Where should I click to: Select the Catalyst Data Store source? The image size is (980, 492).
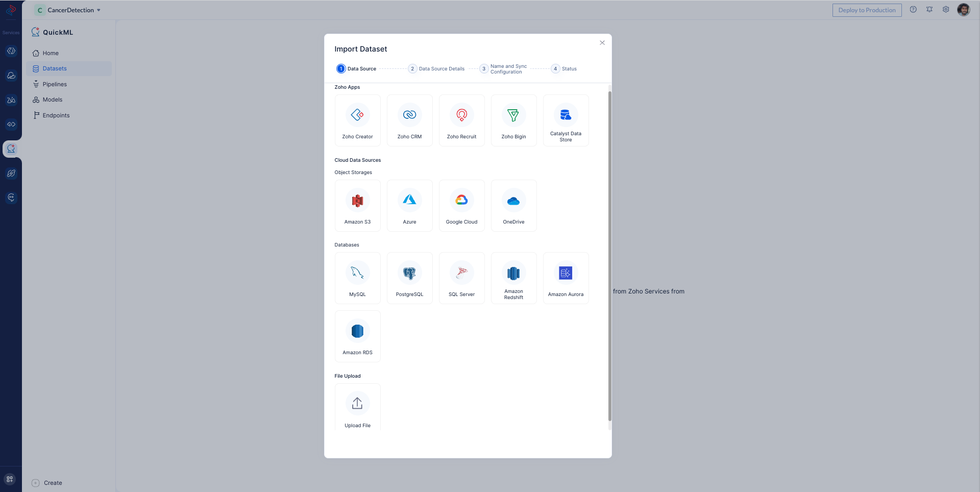tap(566, 120)
